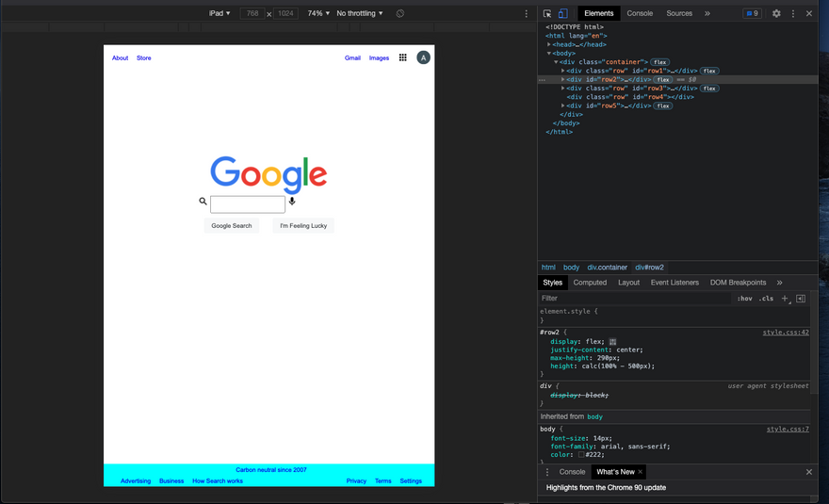Click the rotate device orientation icon
This screenshot has height=504, width=829.
pos(400,14)
